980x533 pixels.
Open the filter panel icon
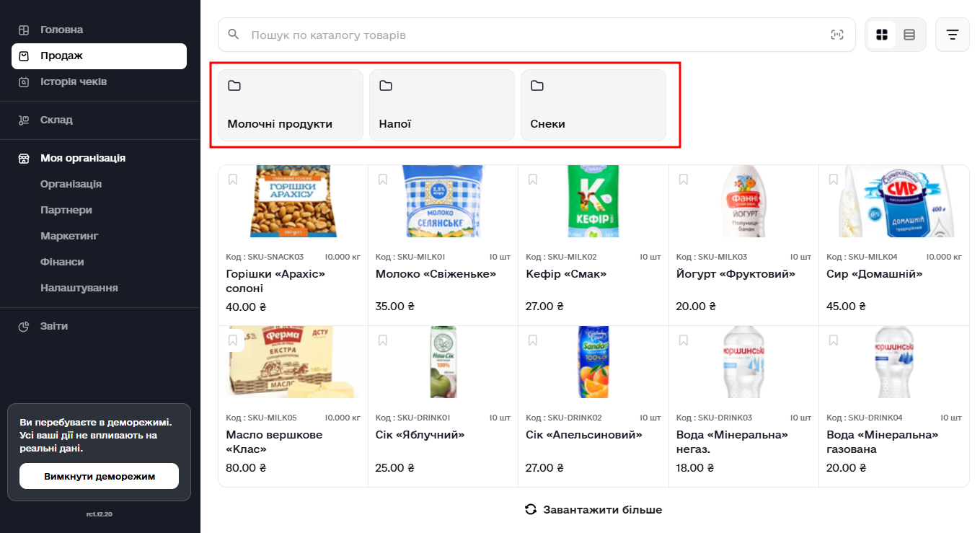tap(952, 34)
